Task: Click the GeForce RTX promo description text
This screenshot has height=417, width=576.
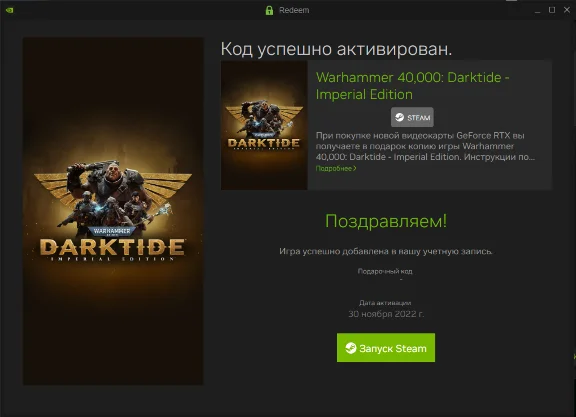Action: [425, 146]
